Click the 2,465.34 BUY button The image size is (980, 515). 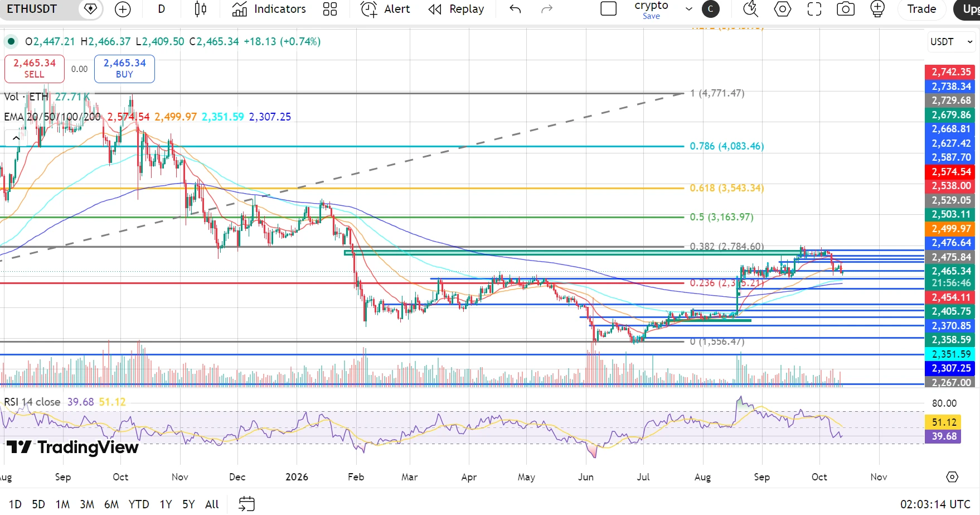pyautogui.click(x=124, y=69)
